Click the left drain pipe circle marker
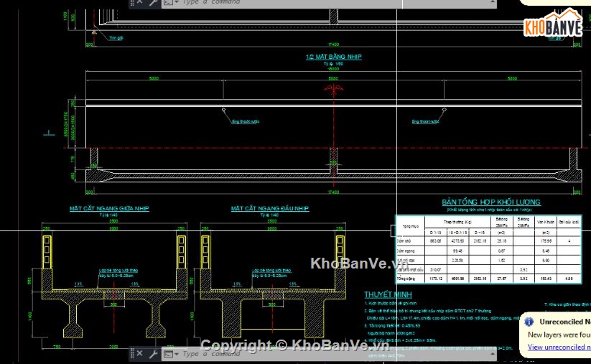Image resolution: width=591 pixels, height=364 pixels. coord(223,110)
